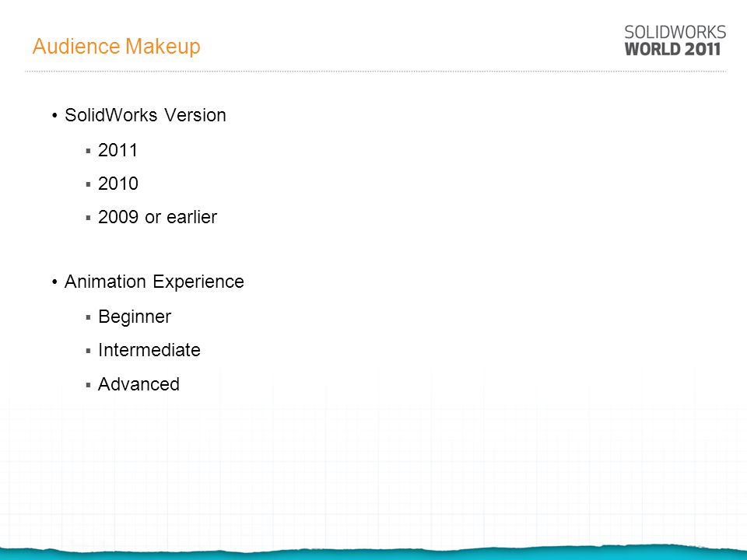Select the 'Advanced' list item

coord(139,384)
